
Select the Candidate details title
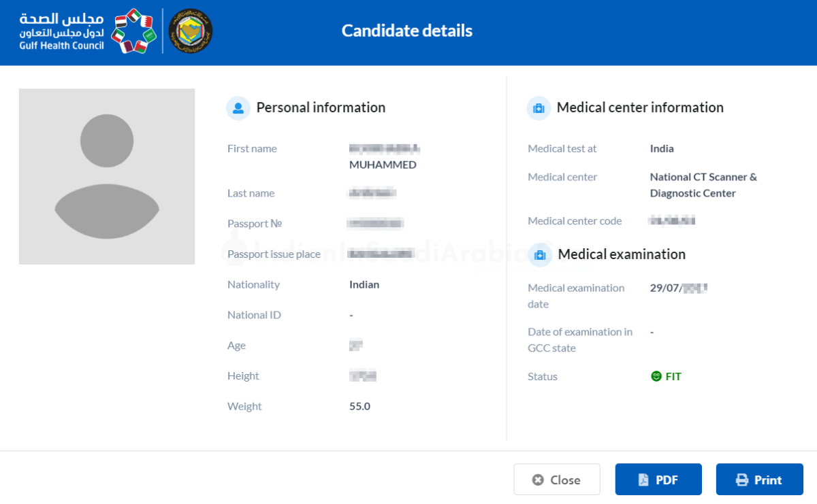406,31
